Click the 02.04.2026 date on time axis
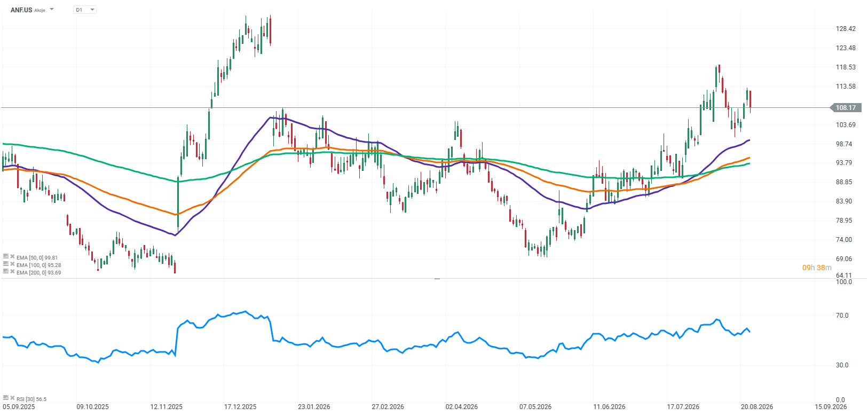The height and width of the screenshot is (416, 868). [462, 407]
